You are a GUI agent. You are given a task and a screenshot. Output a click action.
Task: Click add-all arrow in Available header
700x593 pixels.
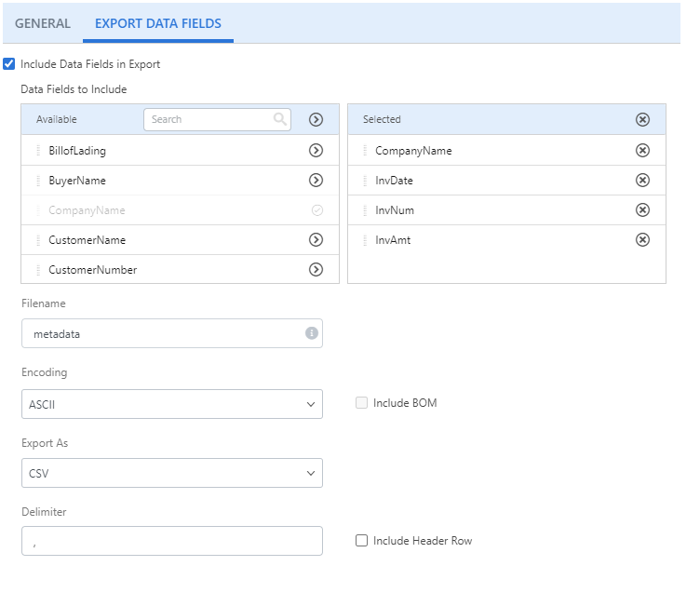pyautogui.click(x=316, y=119)
